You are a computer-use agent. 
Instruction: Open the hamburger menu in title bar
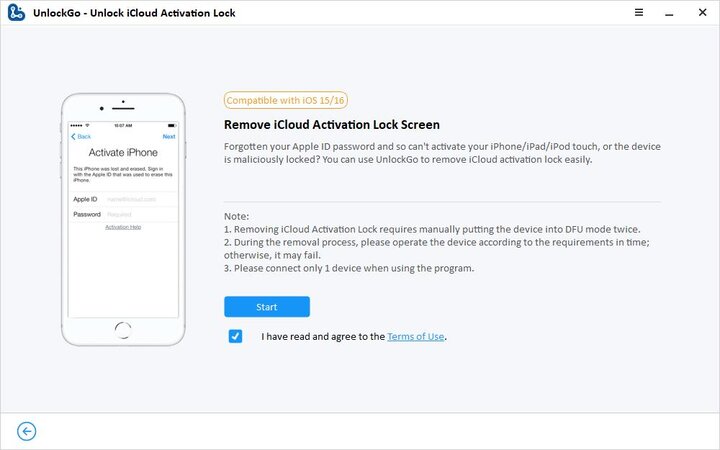pos(639,15)
